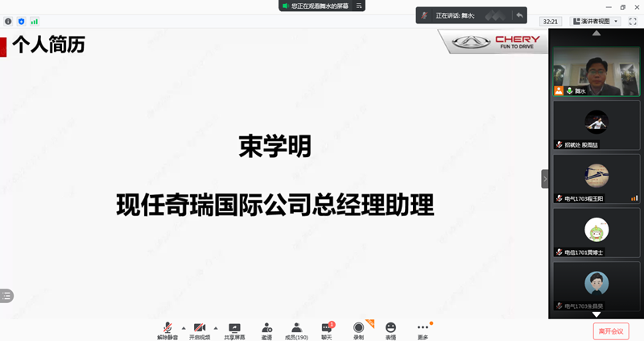Open the 聊天 chat panel

pos(327,329)
